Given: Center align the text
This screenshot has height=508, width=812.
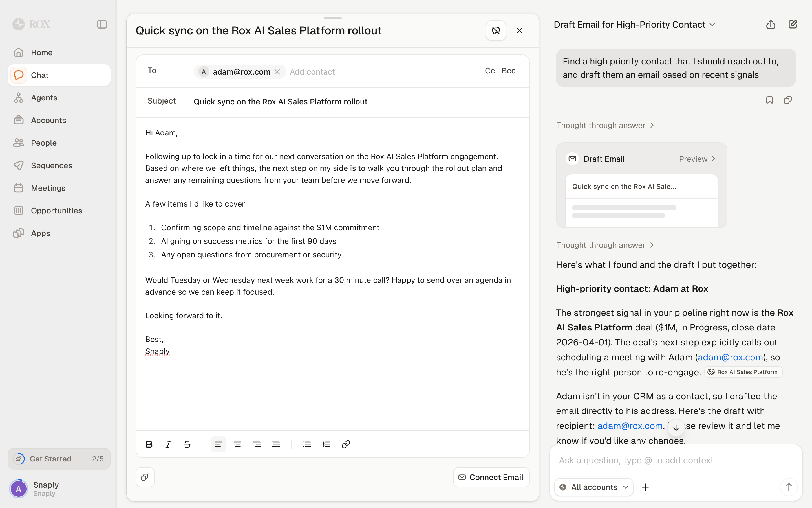Looking at the screenshot, I should click(238, 444).
